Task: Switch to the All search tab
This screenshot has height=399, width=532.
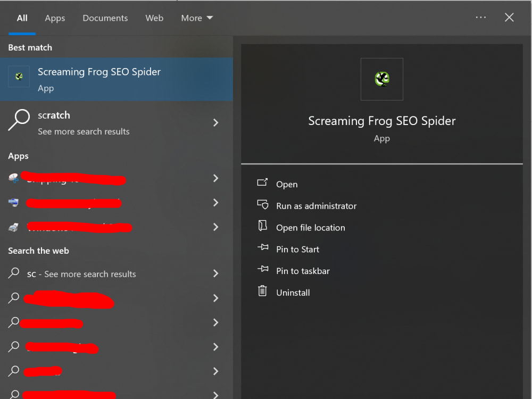Action: tap(22, 18)
